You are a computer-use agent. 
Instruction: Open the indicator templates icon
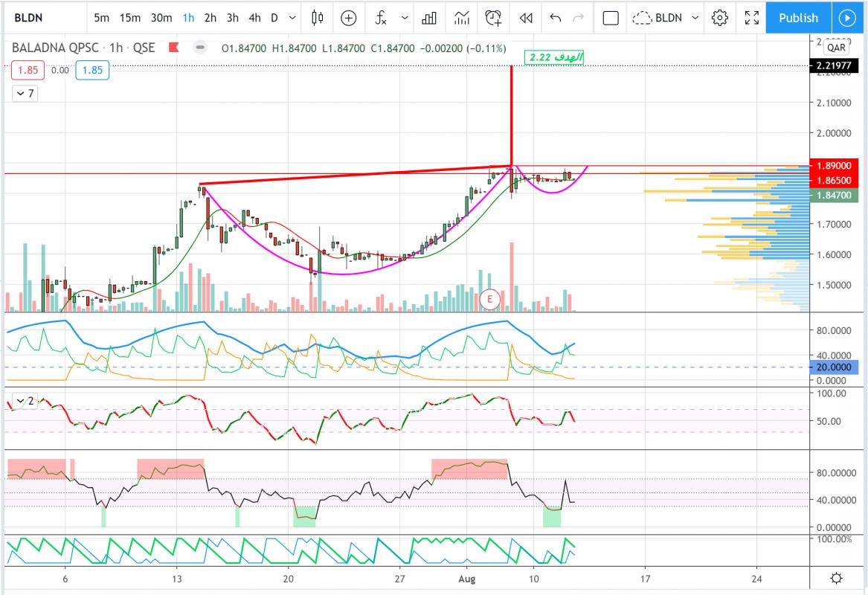point(461,18)
